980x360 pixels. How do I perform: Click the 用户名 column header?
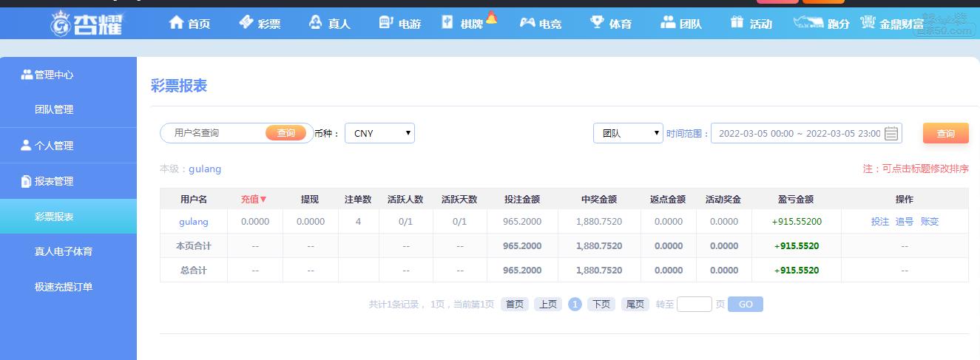(x=194, y=200)
